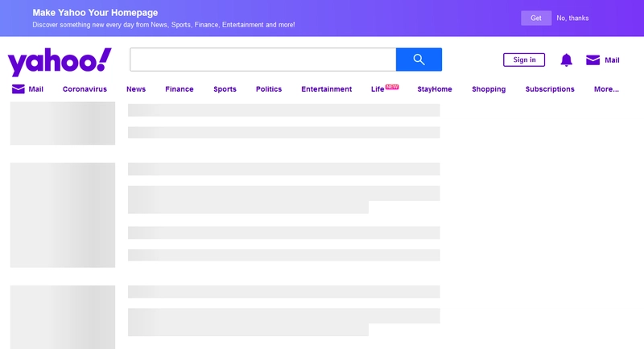
Task: Select Sports in navigation bar
Action: point(225,89)
